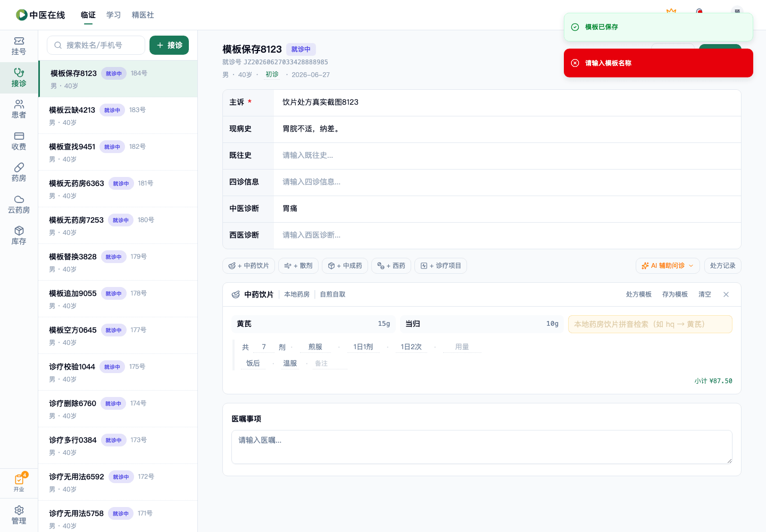Add a 西药 prescription
Image resolution: width=766 pixels, height=532 pixels.
point(391,266)
